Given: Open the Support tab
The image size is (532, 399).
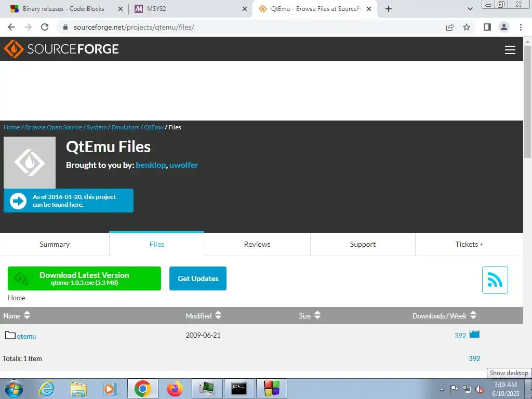Looking at the screenshot, I should pyautogui.click(x=363, y=244).
